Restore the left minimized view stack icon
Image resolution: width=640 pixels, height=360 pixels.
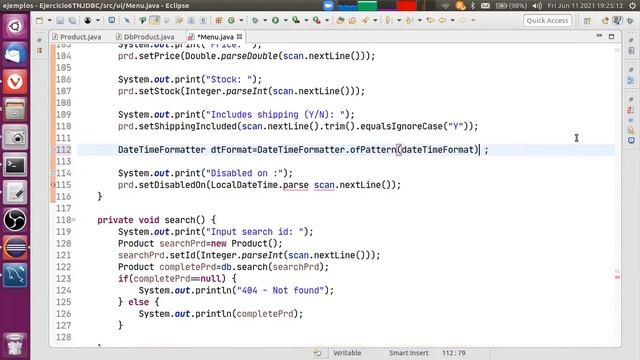pyautogui.click(x=40, y=40)
